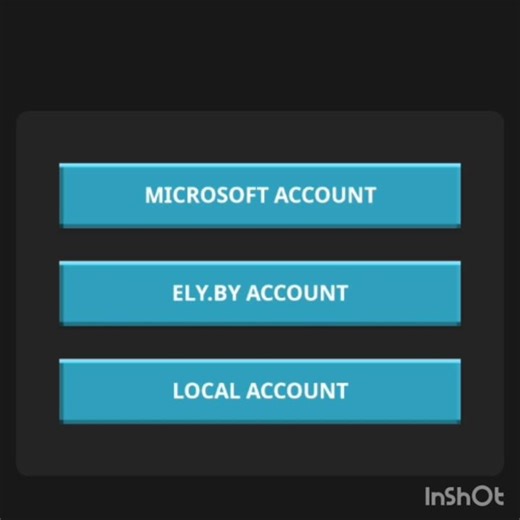Click the 'ELY.BY ACCOUNT' label text

tap(260, 293)
